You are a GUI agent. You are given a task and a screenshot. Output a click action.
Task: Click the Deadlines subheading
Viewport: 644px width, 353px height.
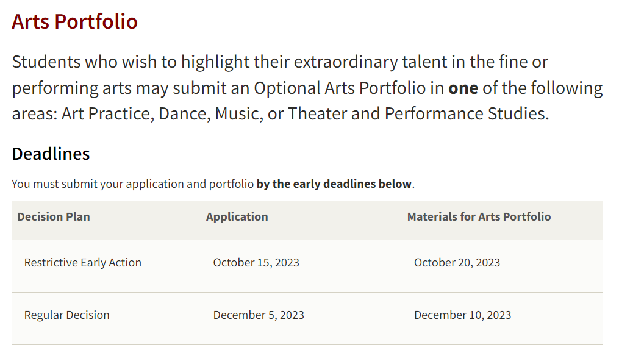(x=51, y=154)
